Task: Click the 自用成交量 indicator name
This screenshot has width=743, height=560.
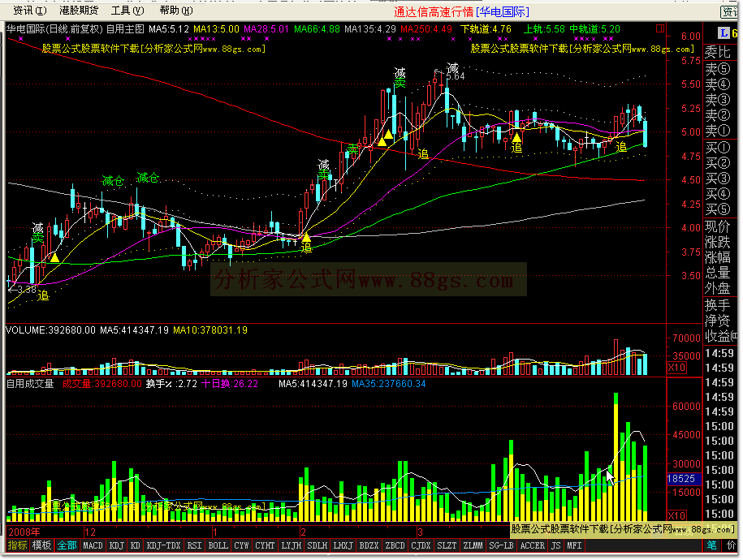Action: (30, 383)
